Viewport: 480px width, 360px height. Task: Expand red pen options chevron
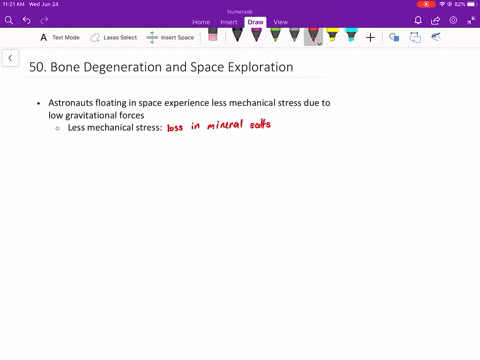tap(319, 44)
